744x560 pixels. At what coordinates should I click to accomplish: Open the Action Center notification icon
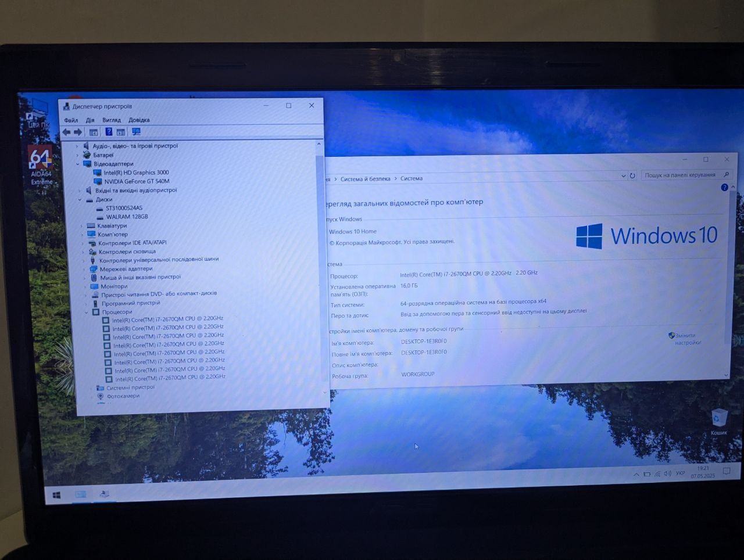[727, 471]
